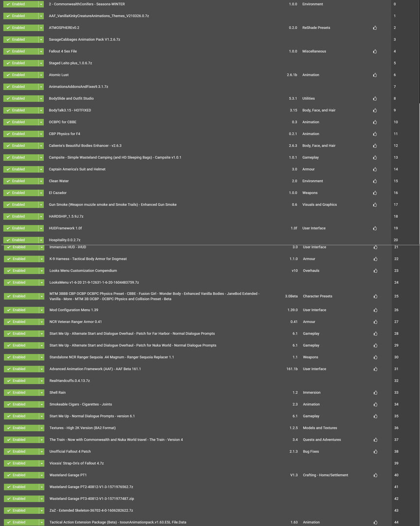Open dropdown arrow for Standalone NCR Ranger Sequoia
The image size is (420, 526).
(41, 357)
